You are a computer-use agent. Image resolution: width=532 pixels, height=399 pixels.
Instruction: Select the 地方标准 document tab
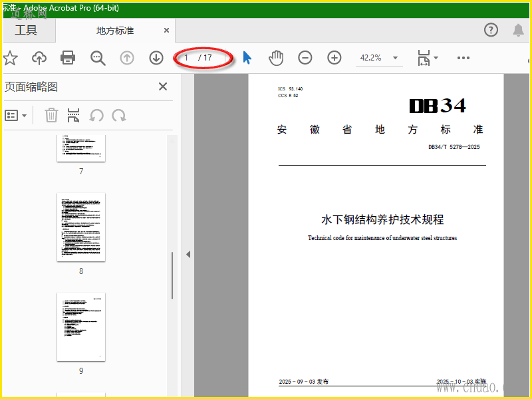click(115, 31)
